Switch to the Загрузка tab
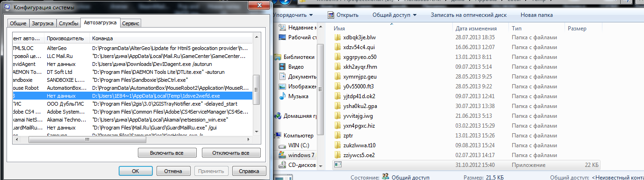This screenshot has width=644, height=180. tap(43, 23)
